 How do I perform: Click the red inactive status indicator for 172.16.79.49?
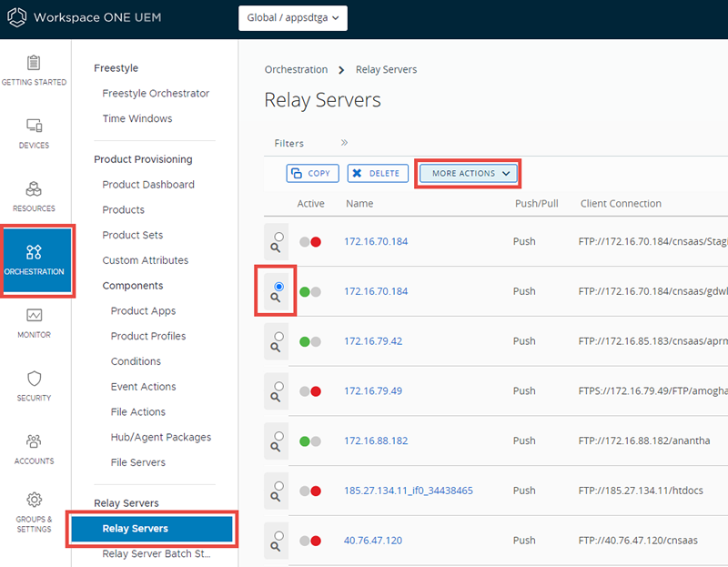point(316,391)
